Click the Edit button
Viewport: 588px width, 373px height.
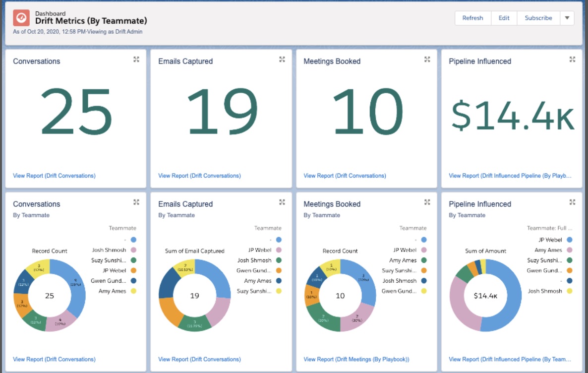pos(504,18)
